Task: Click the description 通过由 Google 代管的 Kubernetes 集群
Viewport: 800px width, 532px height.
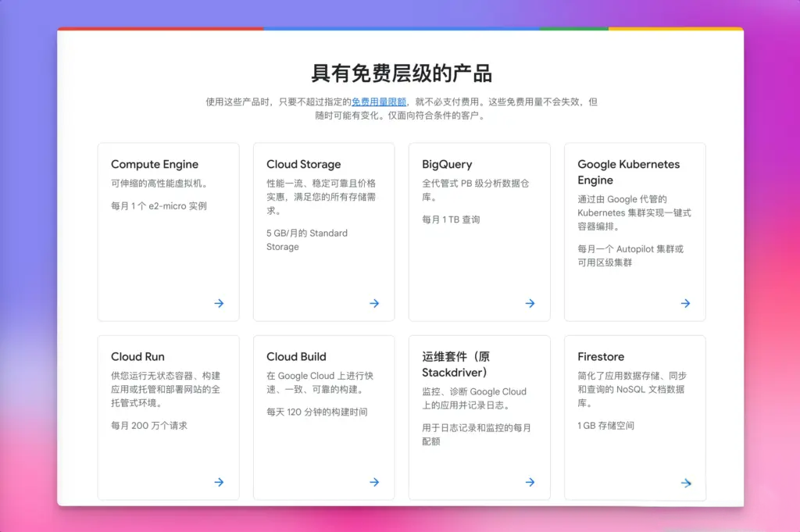Action: point(634,212)
